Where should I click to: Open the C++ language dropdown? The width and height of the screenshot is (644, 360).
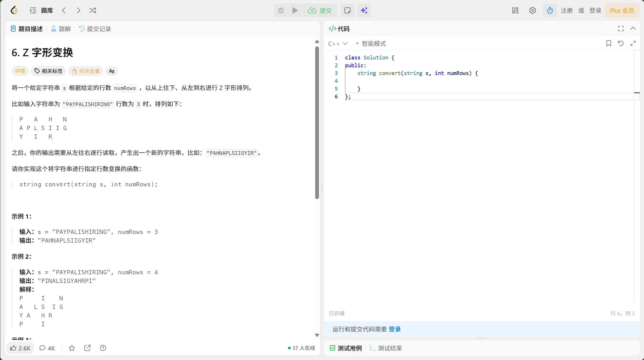(x=338, y=44)
